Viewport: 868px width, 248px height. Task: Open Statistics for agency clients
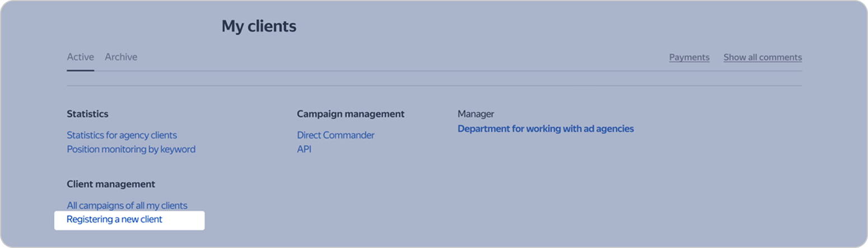pos(122,135)
